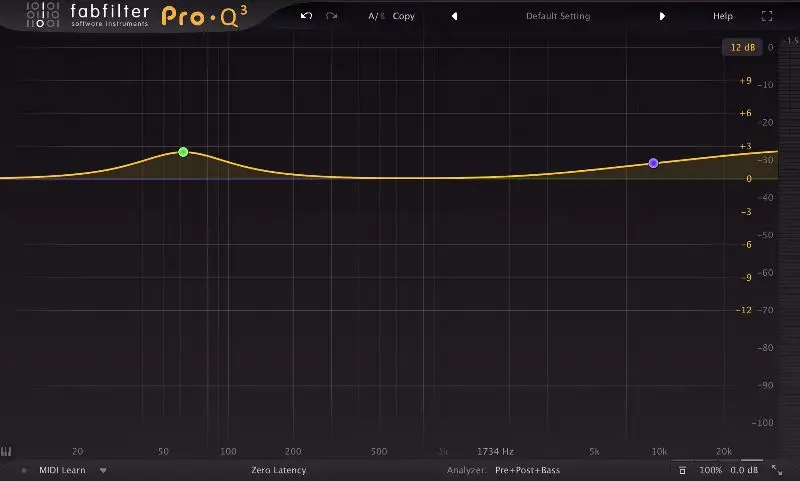This screenshot has width=800, height=481.
Task: Click the Copy button
Action: coord(404,16)
